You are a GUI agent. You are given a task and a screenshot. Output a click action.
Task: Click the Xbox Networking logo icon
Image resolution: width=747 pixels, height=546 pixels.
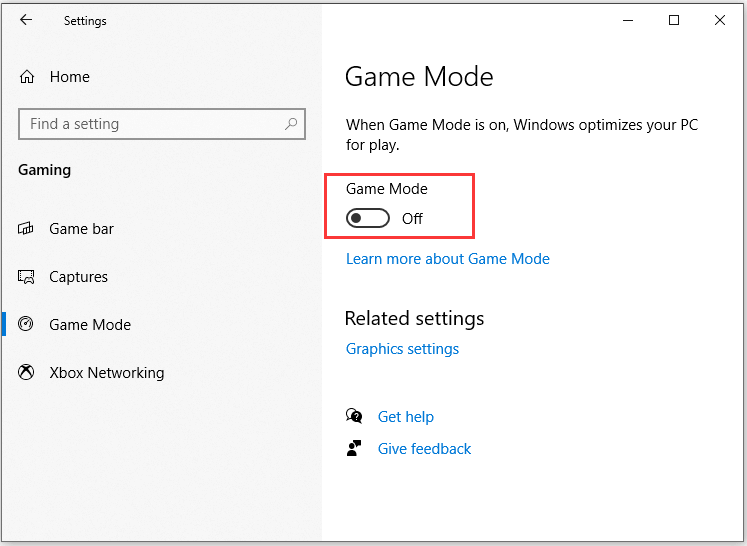(26, 372)
